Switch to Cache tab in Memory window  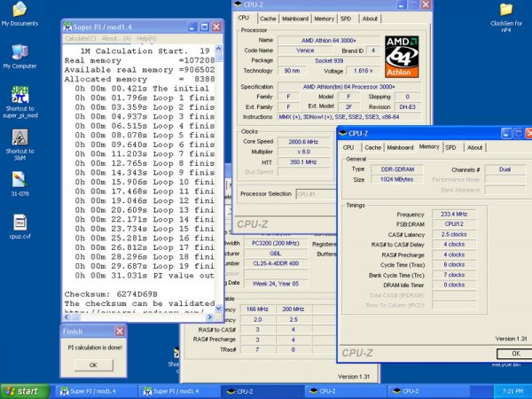[373, 147]
